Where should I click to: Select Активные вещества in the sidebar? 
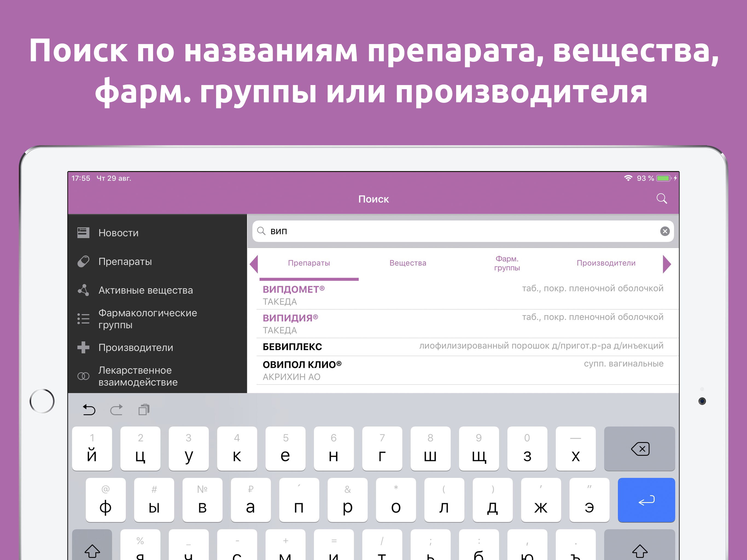[x=145, y=290]
